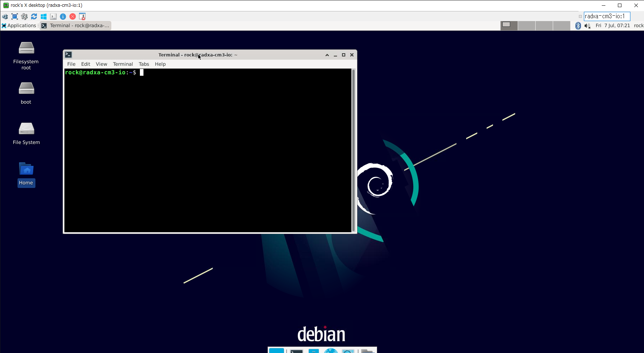Click the VNC new connection icon
This screenshot has width=644, height=353.
pos(5,16)
